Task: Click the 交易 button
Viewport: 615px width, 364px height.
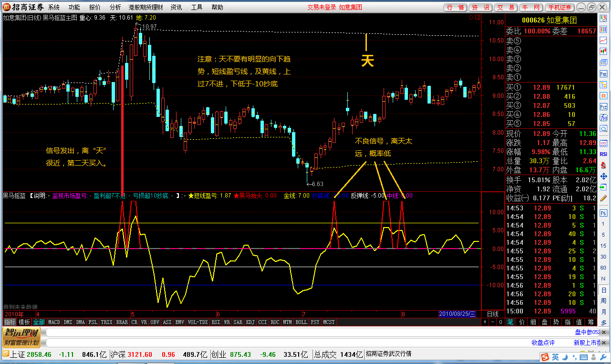Action: tap(506, 7)
